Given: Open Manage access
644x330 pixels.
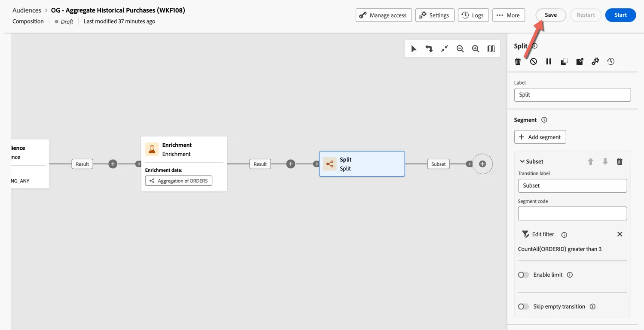Looking at the screenshot, I should tap(384, 15).
